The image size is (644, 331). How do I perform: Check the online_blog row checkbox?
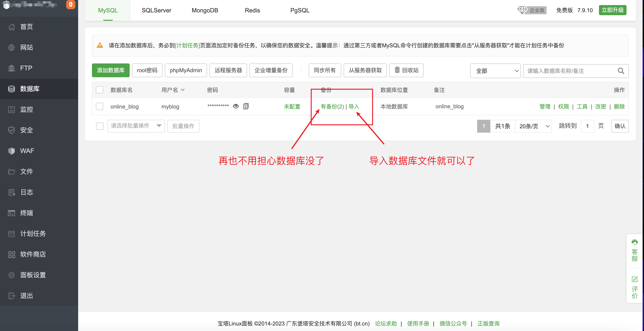(100, 106)
